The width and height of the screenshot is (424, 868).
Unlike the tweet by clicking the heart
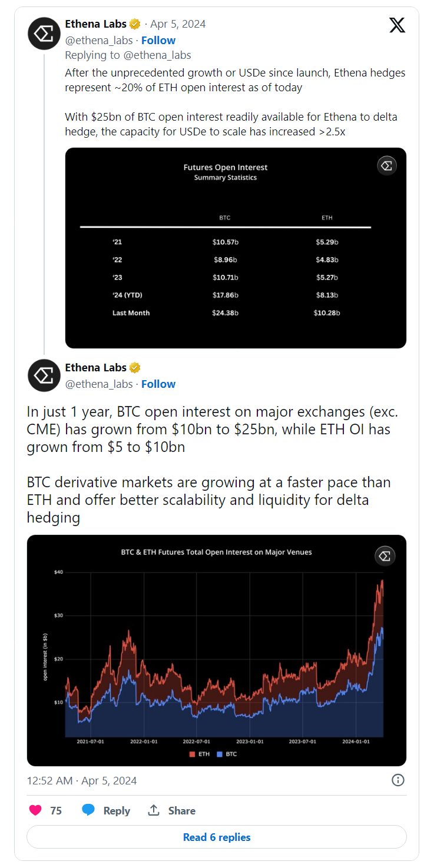coord(34,810)
